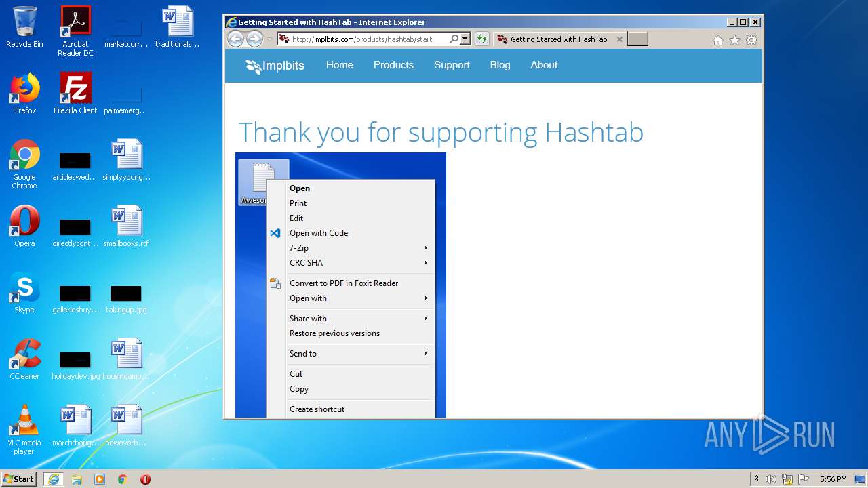Click the context menu screenshot image on the page
868x488 pixels.
(340, 285)
